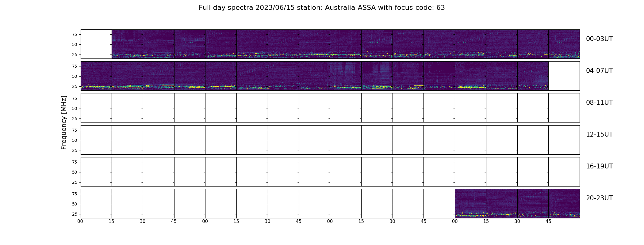644x245 pixels.
Task: Select the 23:15 UT spectrogram panel
Action: pyautogui.click(x=502, y=204)
